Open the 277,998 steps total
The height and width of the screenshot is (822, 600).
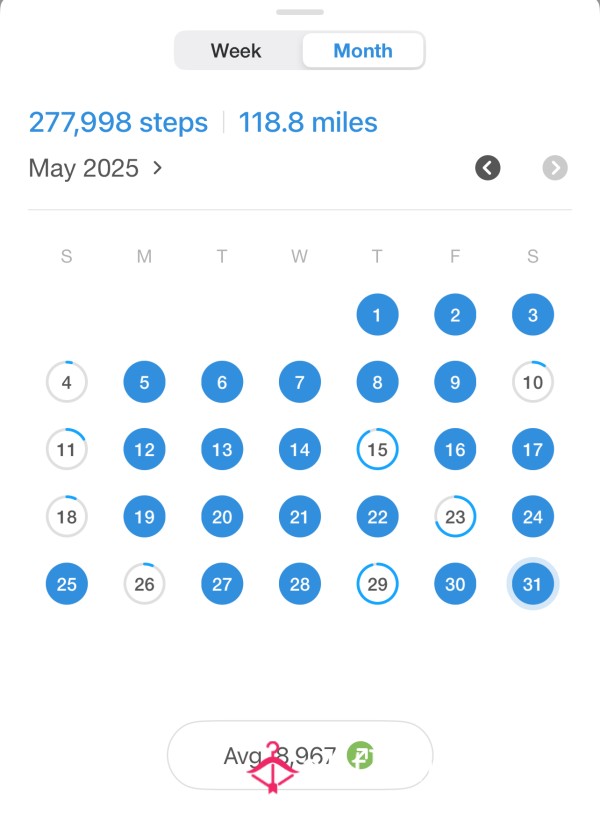(118, 122)
